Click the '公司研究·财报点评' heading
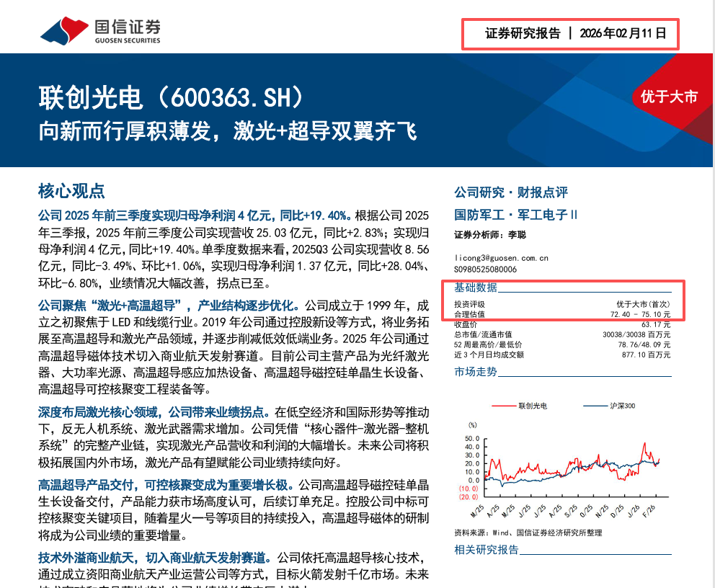This screenshot has width=715, height=588. click(x=511, y=192)
